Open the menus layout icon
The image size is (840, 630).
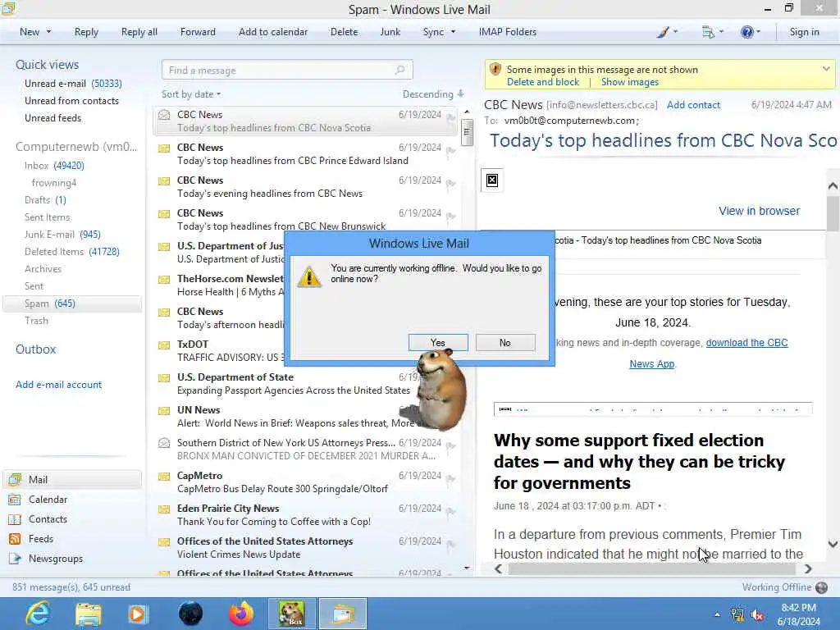pyautogui.click(x=708, y=32)
